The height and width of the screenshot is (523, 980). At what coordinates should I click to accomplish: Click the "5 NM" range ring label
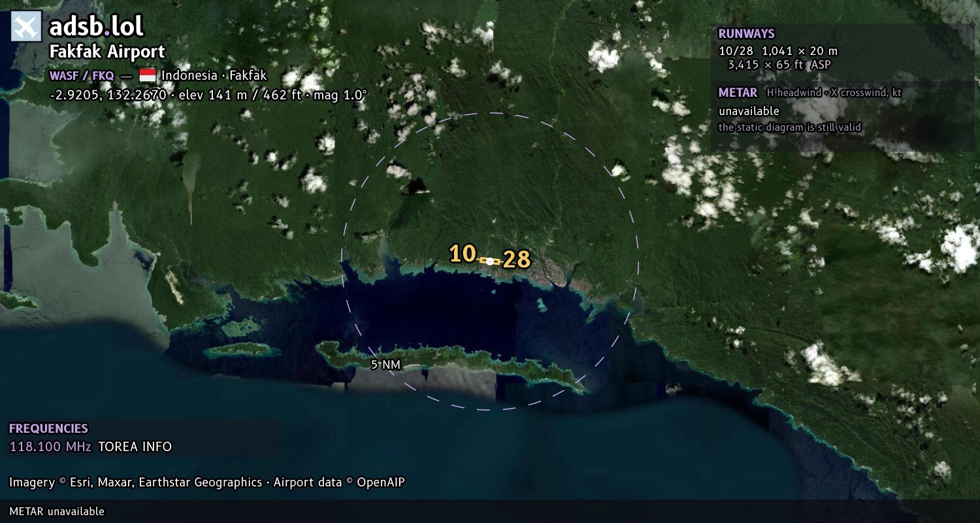point(385,365)
